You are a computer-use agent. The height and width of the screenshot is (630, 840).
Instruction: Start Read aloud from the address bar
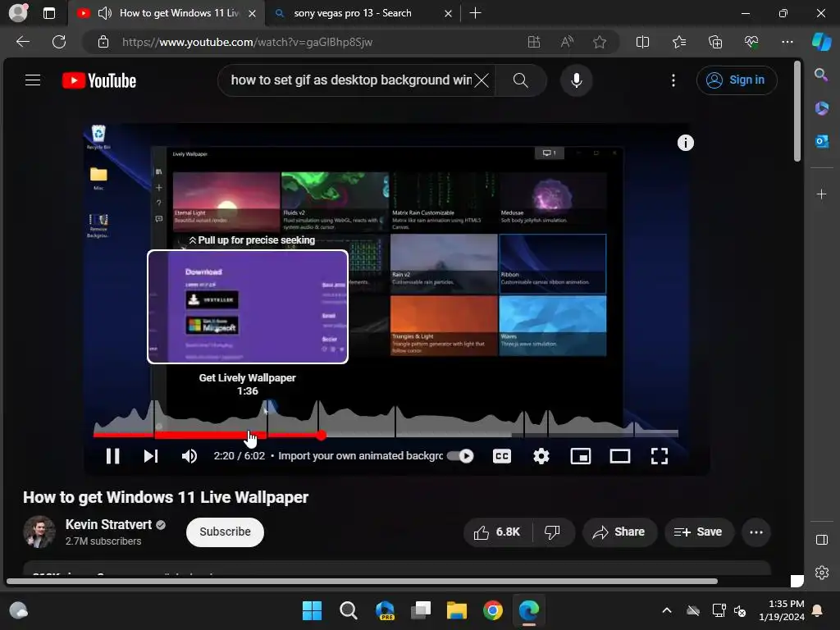567,42
